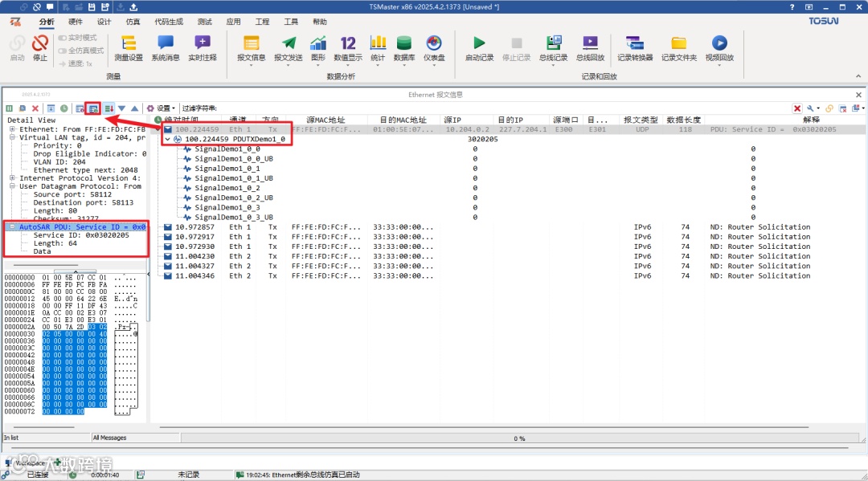Open the 仿真 ribbon tab

[133, 22]
